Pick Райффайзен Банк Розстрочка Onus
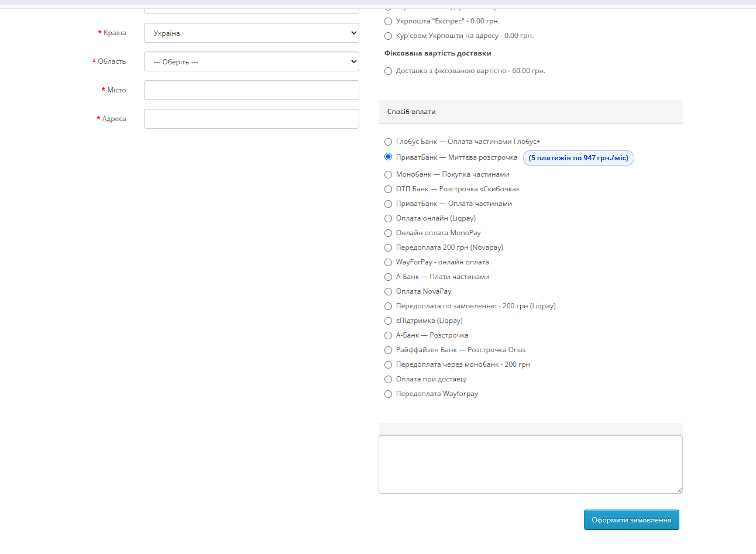 (388, 350)
